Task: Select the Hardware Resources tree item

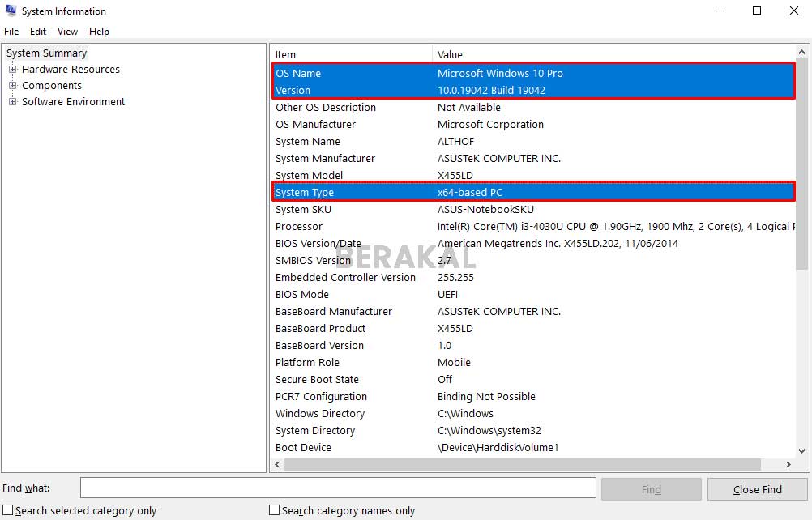Action: [x=71, y=70]
